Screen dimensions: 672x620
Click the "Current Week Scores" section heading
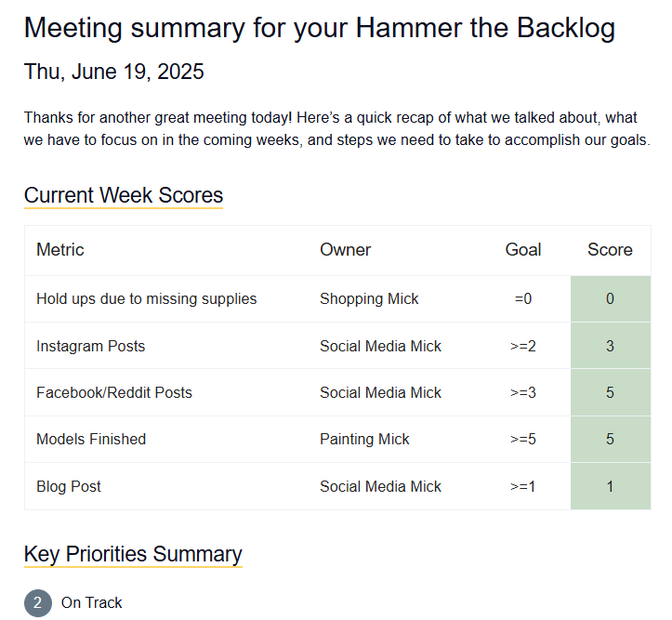pyautogui.click(x=124, y=195)
